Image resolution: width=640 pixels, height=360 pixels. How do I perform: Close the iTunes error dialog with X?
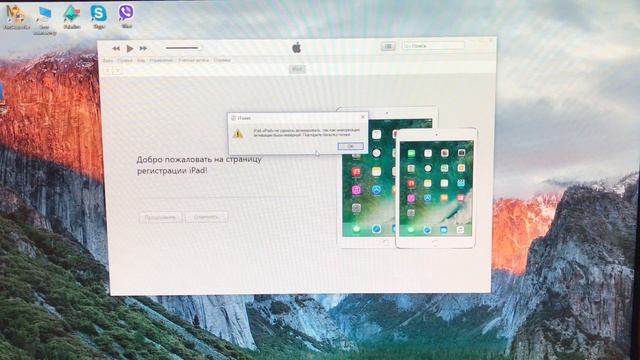click(x=363, y=117)
